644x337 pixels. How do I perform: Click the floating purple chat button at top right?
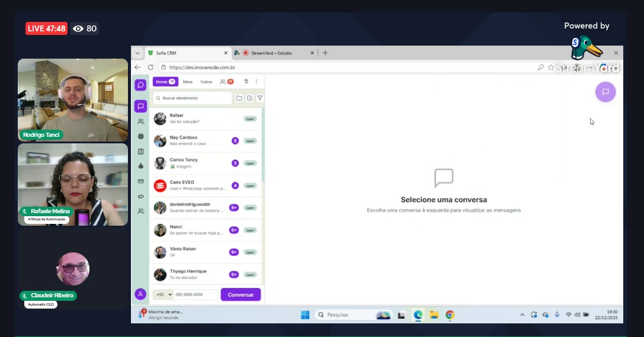tap(605, 92)
